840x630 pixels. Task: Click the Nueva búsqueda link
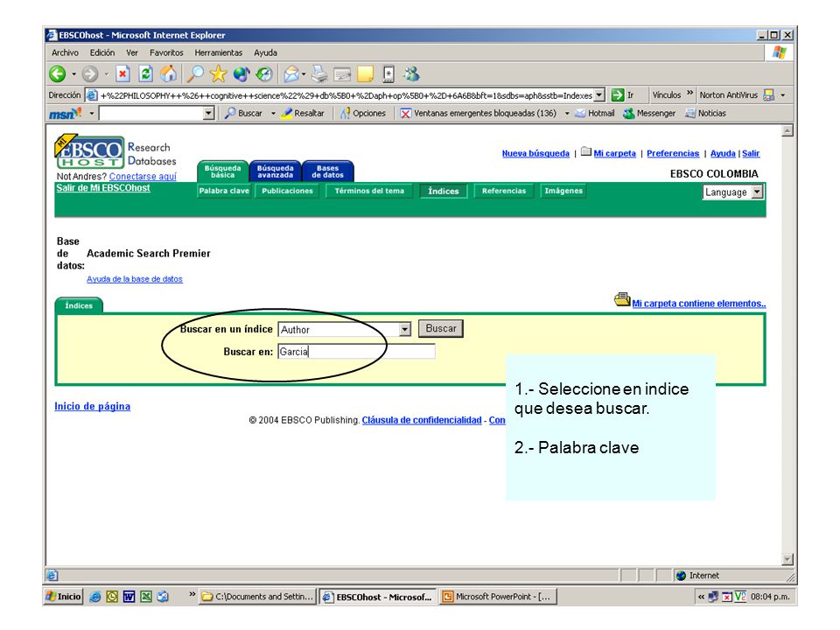[535, 153]
